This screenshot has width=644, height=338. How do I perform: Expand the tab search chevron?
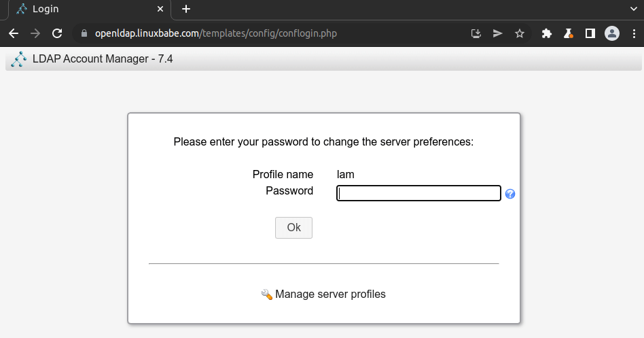[x=633, y=9]
